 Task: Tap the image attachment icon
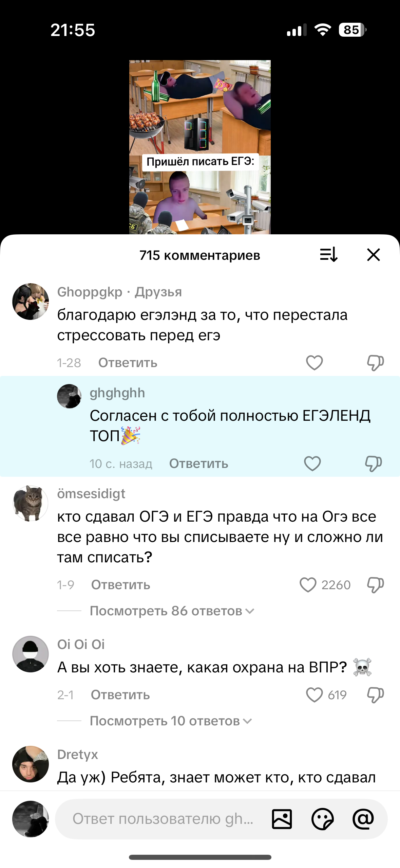tap(282, 819)
